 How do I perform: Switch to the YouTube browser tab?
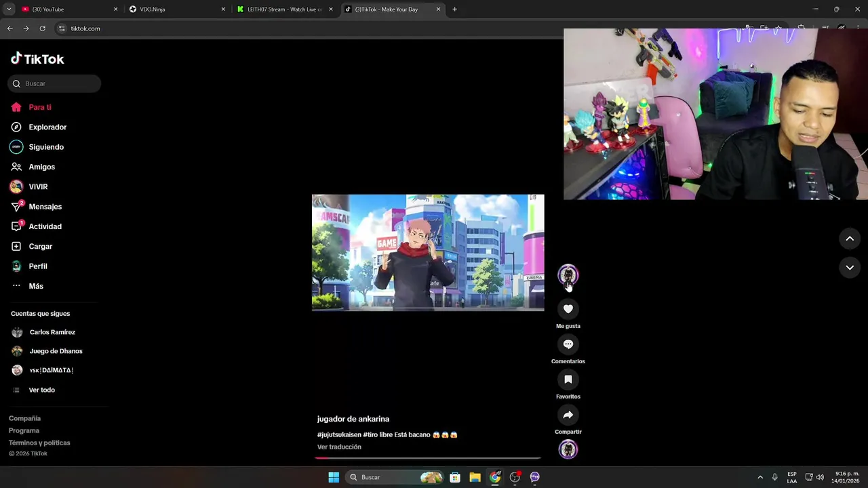click(68, 9)
